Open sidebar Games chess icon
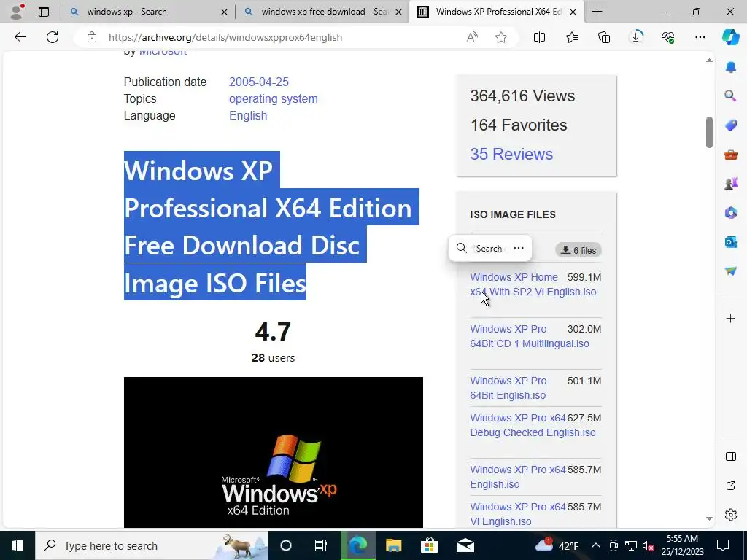 pos(731,184)
